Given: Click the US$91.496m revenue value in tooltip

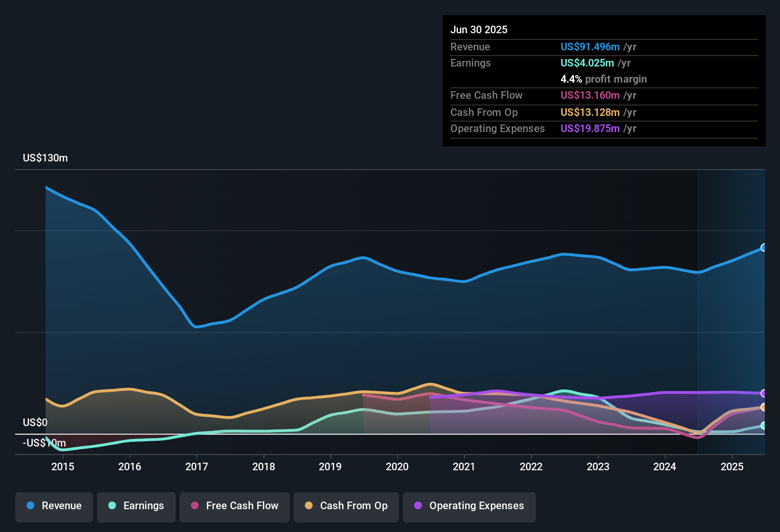Looking at the screenshot, I should (x=590, y=47).
